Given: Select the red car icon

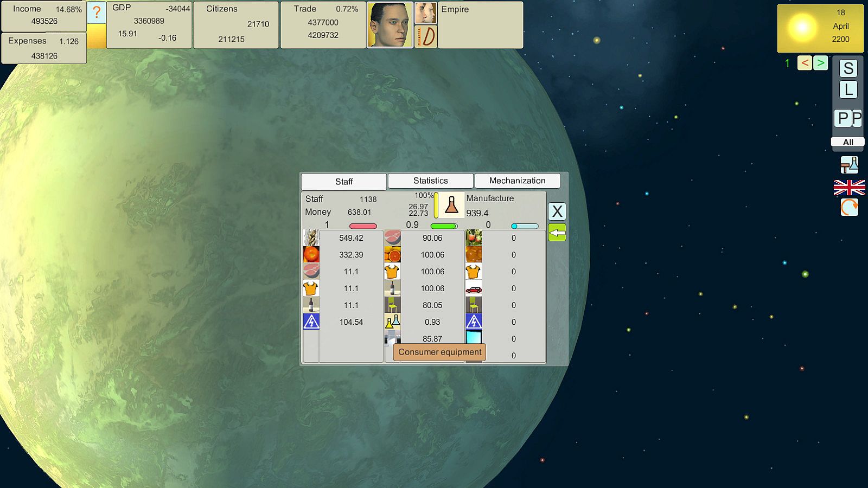Looking at the screenshot, I should click(x=474, y=288).
